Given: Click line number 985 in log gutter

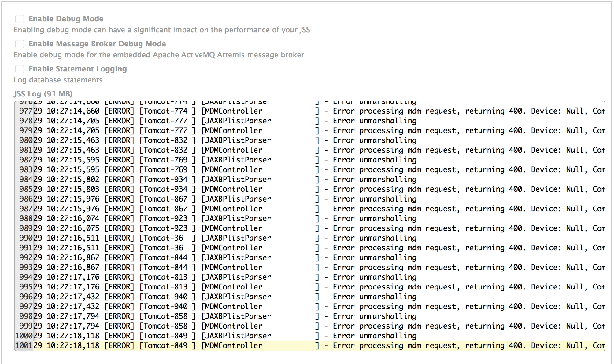Looking at the screenshot, I should (26, 189).
